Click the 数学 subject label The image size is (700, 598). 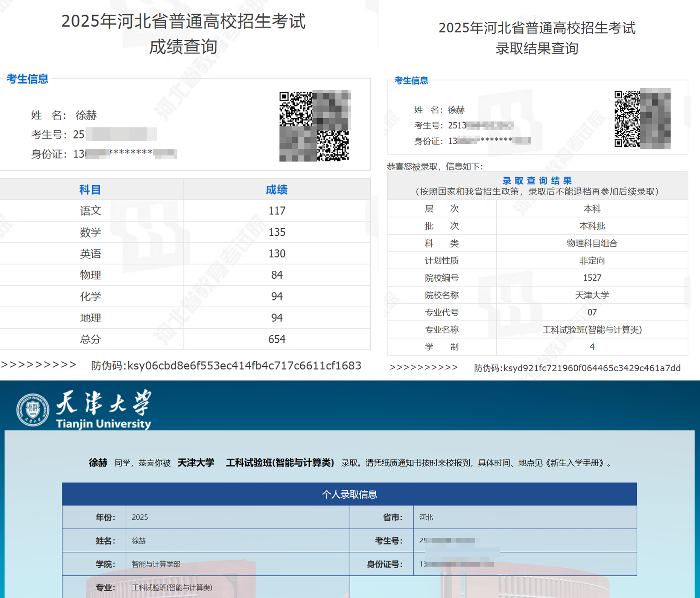pos(90,232)
